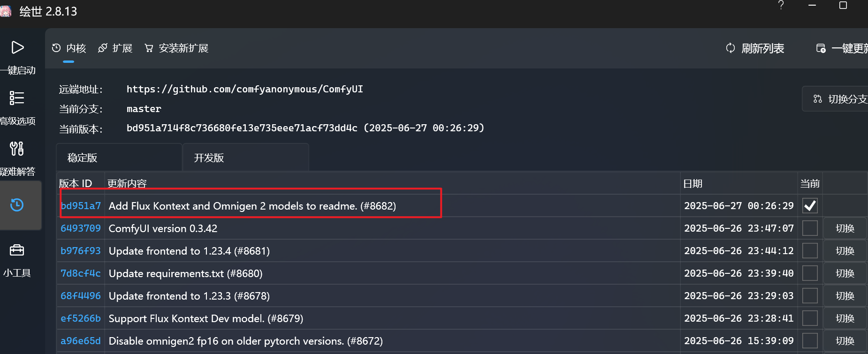Viewport: 868px width, 354px height.
Task: Check the box for version a96e65d
Action: click(x=810, y=341)
